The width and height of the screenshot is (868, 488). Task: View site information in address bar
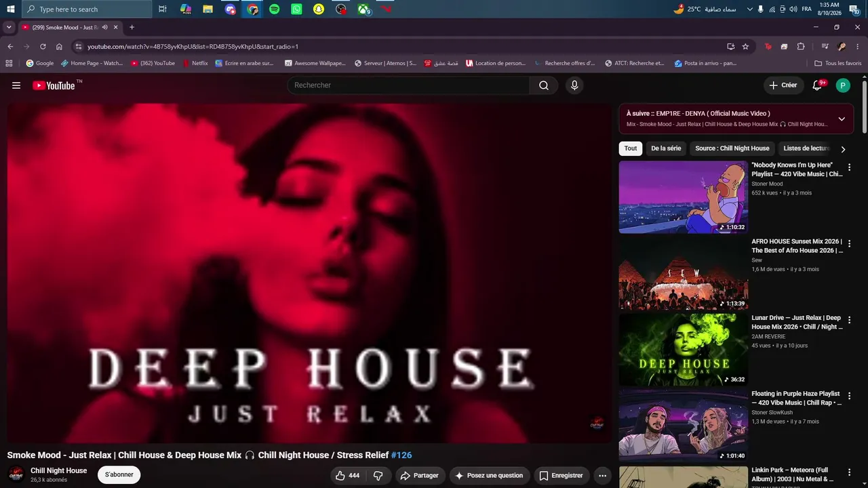coord(79,47)
